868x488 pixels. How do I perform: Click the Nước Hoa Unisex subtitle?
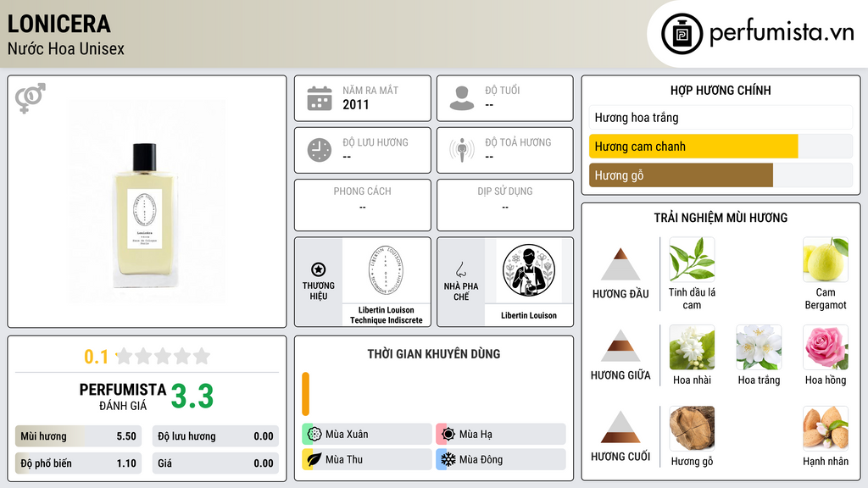click(x=66, y=48)
